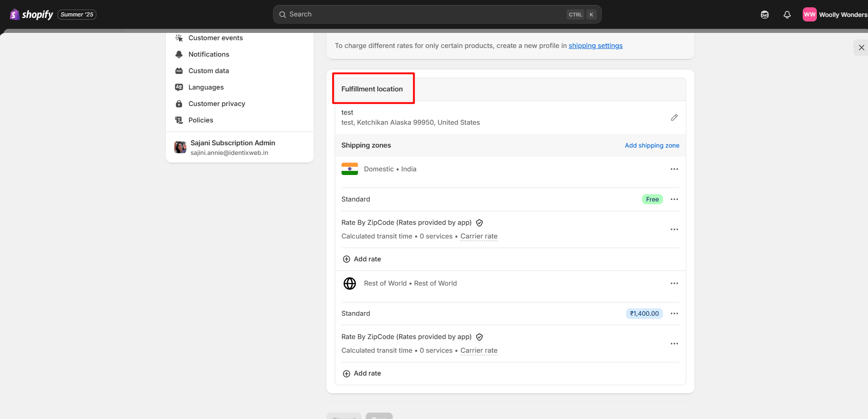868x419 pixels.
Task: Click Carrier rate under Domestic zone
Action: point(479,236)
